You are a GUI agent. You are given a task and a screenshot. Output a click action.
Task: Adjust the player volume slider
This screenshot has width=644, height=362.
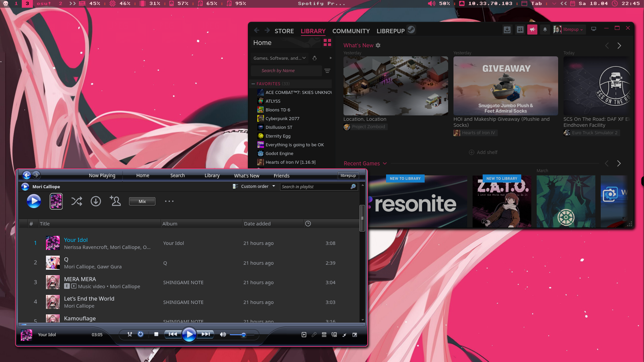tap(242, 335)
